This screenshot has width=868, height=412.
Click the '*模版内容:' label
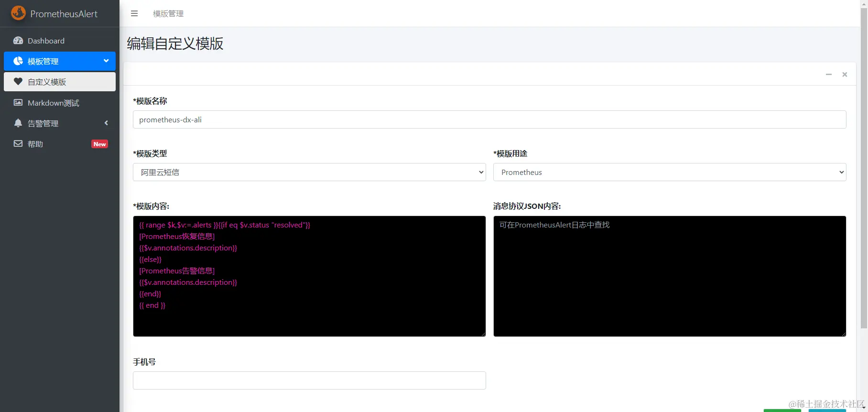tap(151, 206)
